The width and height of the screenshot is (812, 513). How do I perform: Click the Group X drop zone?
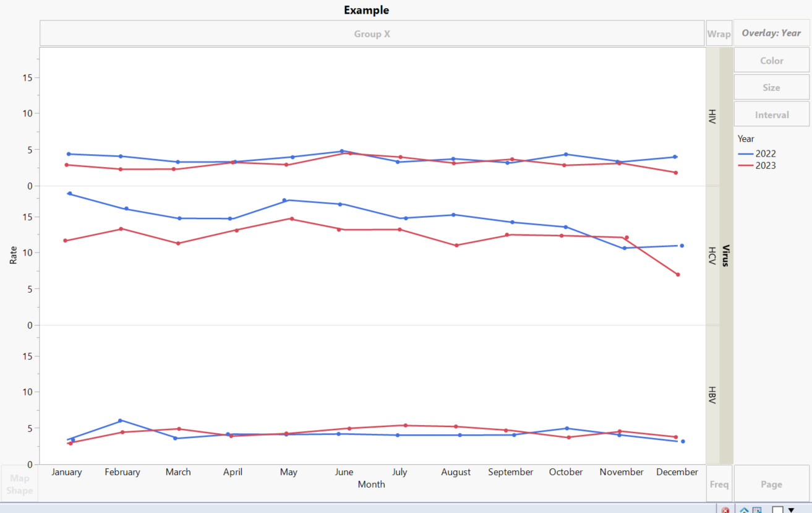[x=372, y=33]
